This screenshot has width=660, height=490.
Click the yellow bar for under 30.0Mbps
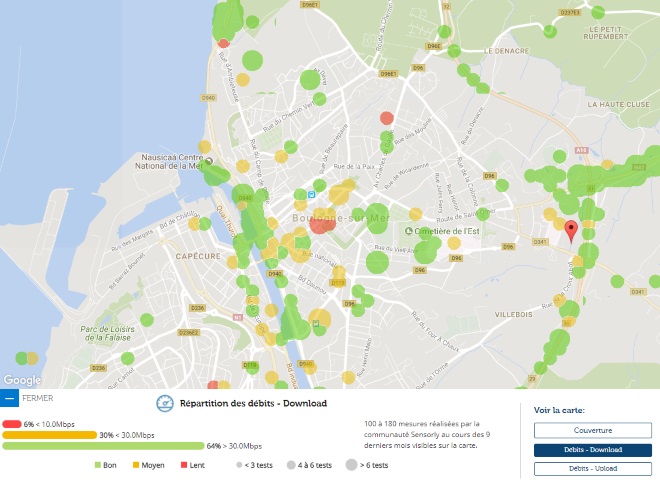[50, 435]
